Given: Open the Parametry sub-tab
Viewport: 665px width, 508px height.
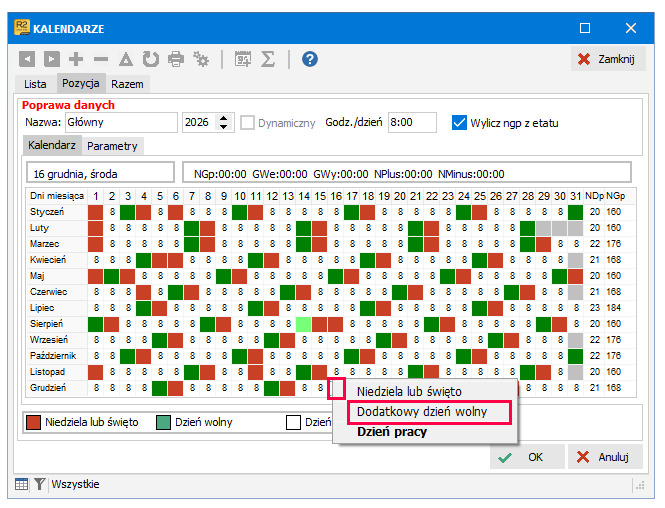Looking at the screenshot, I should click(112, 146).
